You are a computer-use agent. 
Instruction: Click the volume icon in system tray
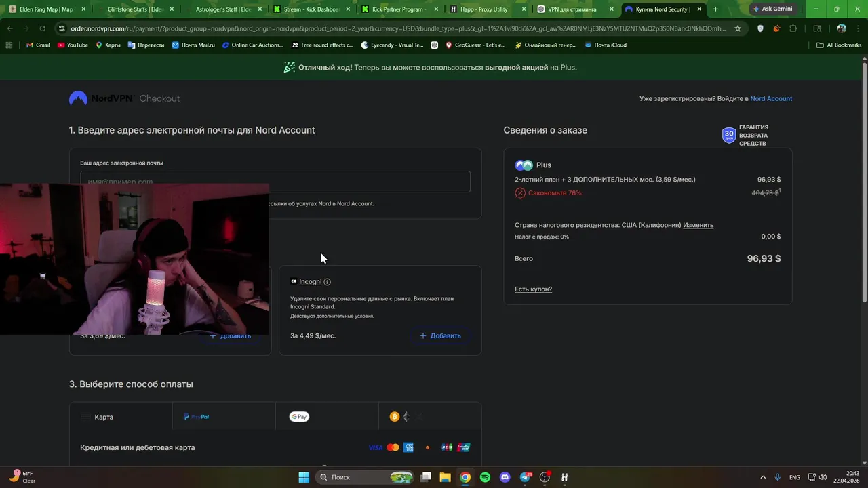click(x=823, y=477)
